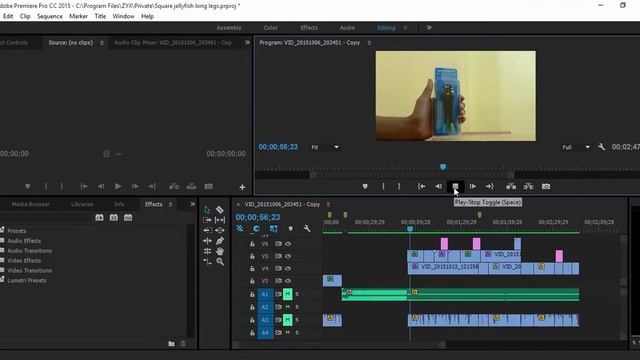The width and height of the screenshot is (640, 360).
Task: Open the Full playback resolution dropdown
Action: [576, 147]
